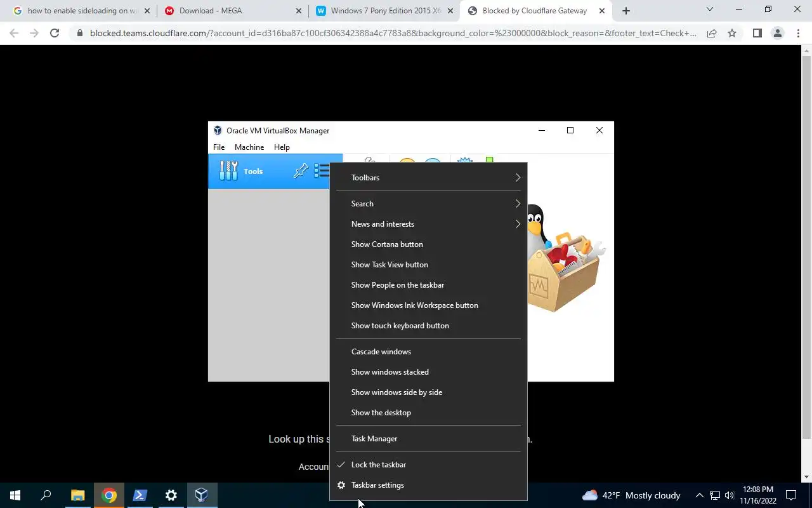Switch to the sideloading Google search tab
The image size is (812, 508).
point(81,11)
